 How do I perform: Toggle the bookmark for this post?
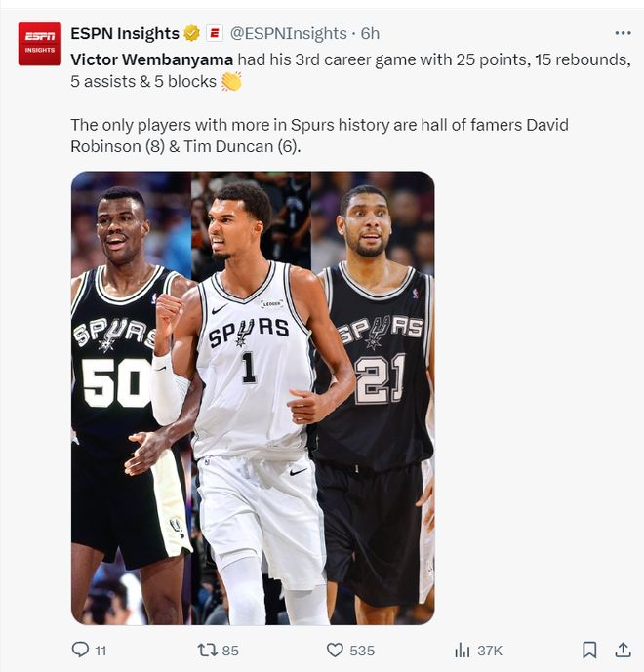[589, 650]
